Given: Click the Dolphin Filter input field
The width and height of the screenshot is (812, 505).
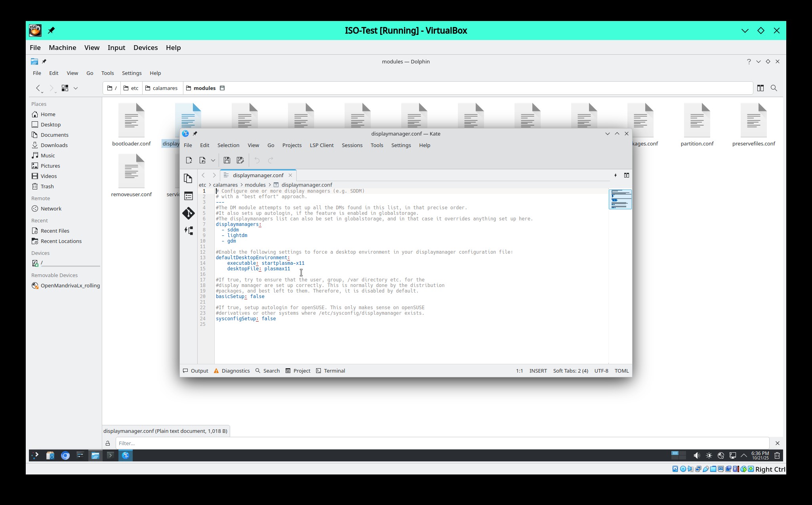Looking at the screenshot, I should click(442, 443).
